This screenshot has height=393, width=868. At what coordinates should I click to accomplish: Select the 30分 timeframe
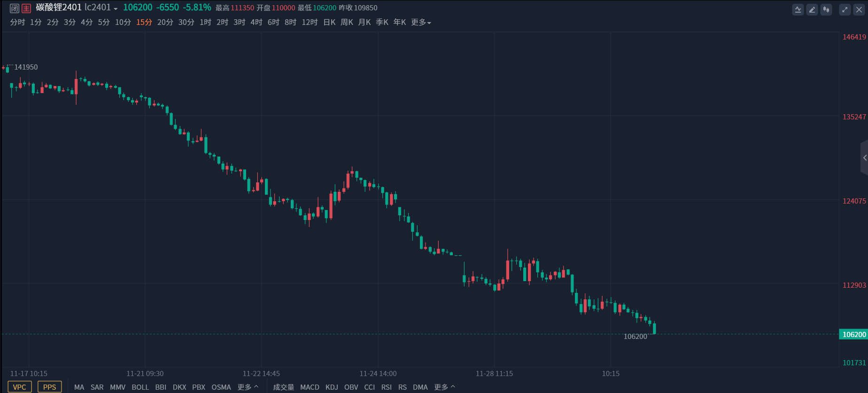(186, 22)
